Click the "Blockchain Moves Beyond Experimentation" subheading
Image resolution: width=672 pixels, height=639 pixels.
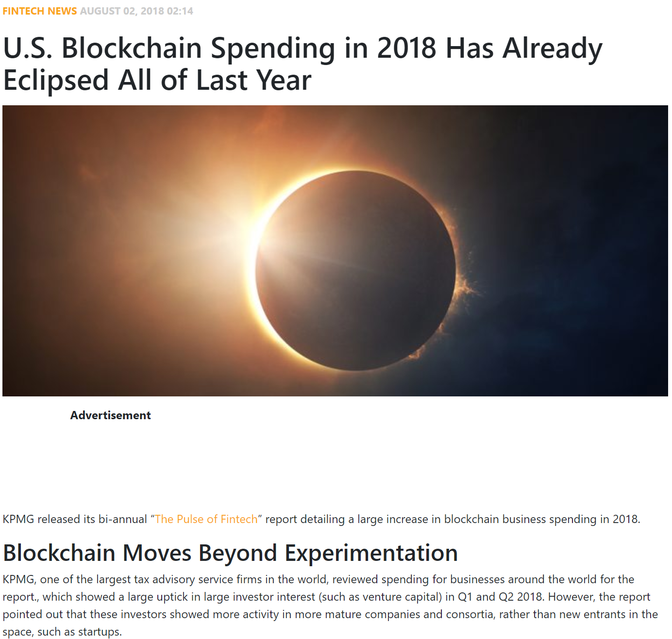coord(230,553)
